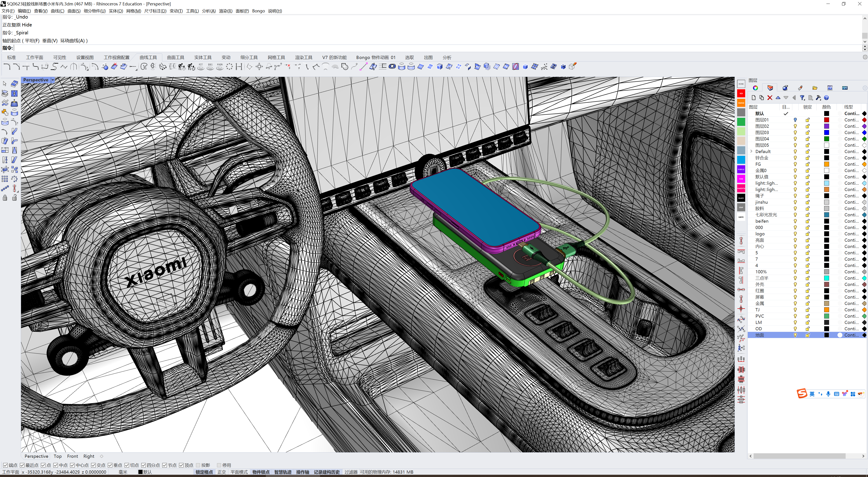Select the copy layer icon

(x=762, y=98)
